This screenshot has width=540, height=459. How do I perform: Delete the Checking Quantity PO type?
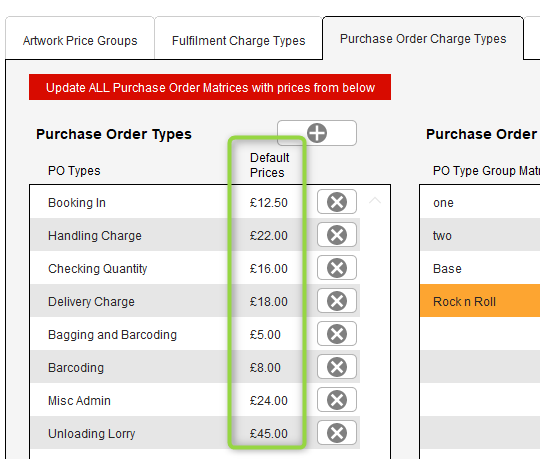click(x=336, y=268)
